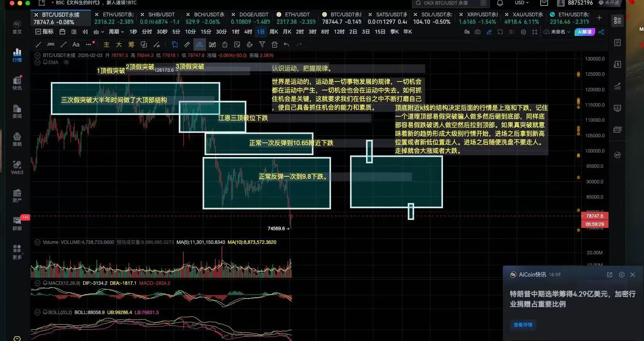Viewport: 644px width, 341px height.
Task: Open the 资产 assets sidebar icon
Action: 17,196
